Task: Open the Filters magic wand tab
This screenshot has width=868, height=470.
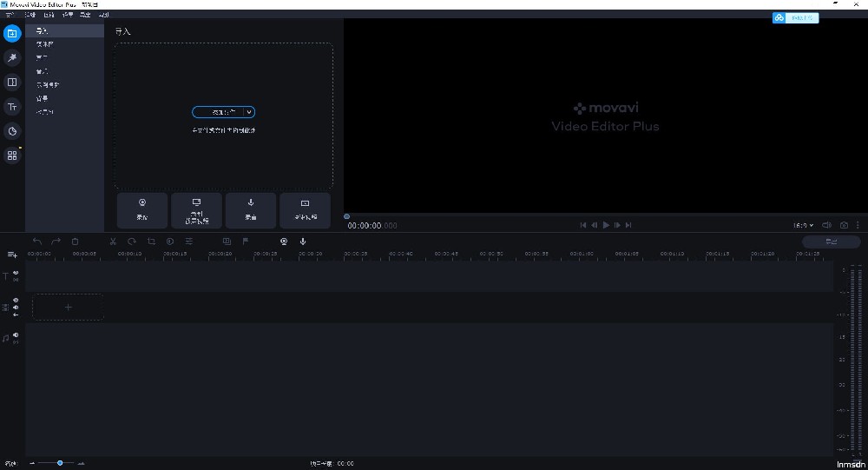Action: pos(12,57)
